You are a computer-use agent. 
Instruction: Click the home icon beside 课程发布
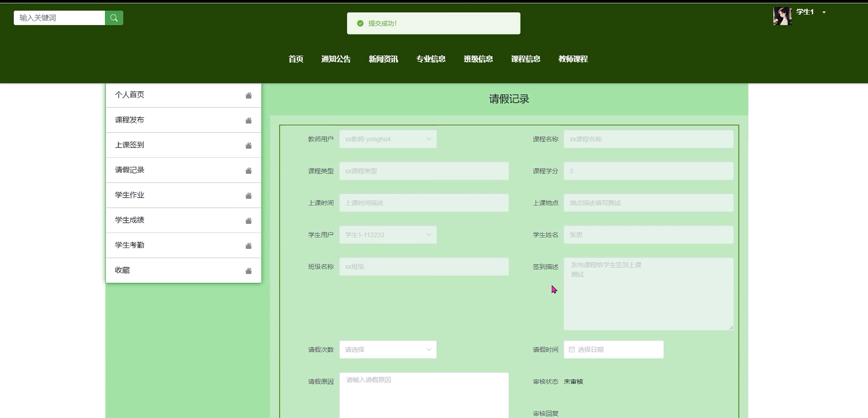click(x=248, y=120)
